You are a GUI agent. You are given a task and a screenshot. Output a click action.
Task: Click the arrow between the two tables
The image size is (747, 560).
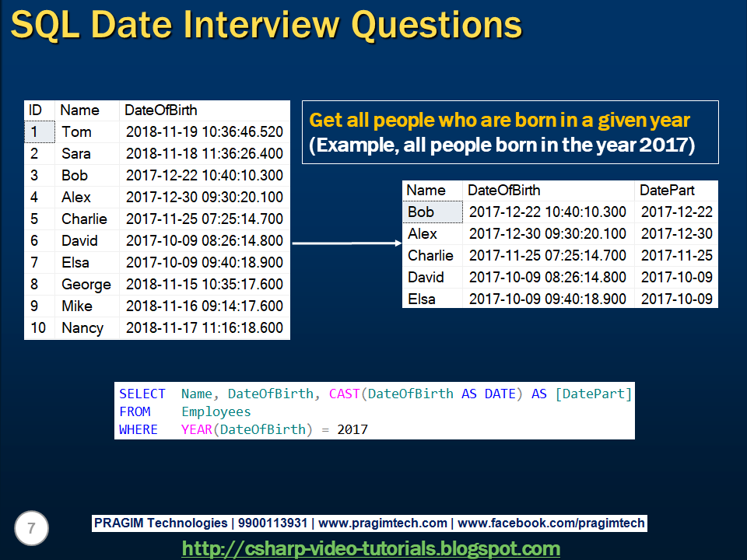pos(344,244)
